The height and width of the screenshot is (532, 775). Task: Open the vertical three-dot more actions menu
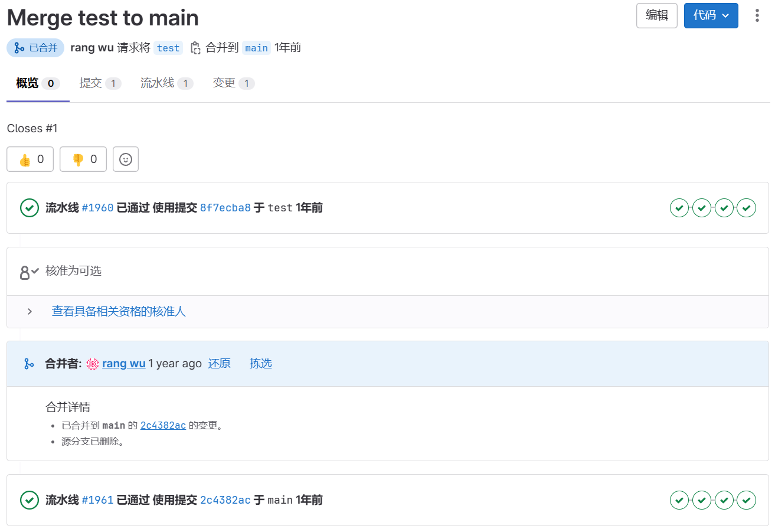point(757,16)
